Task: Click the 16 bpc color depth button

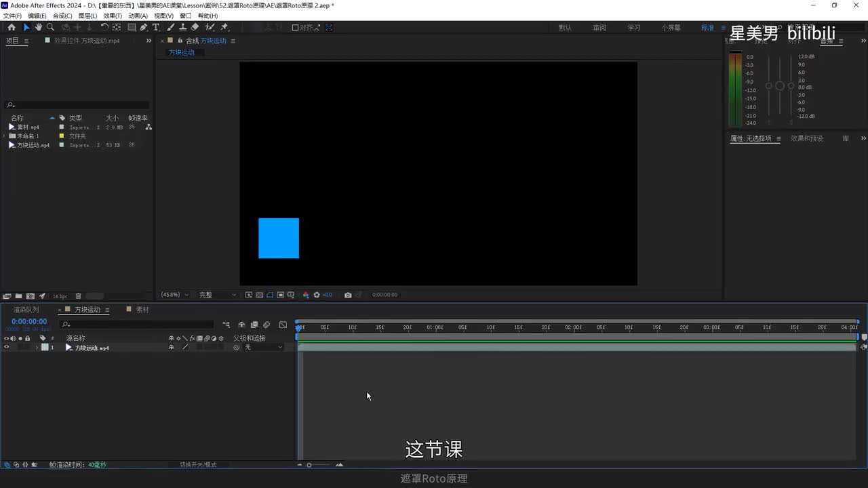Action: tap(60, 296)
